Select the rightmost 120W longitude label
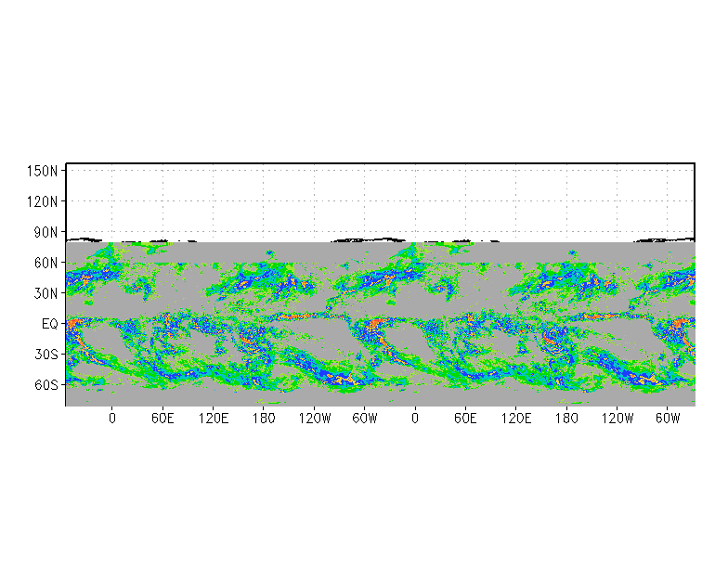This screenshot has height=568, width=728. 617,419
